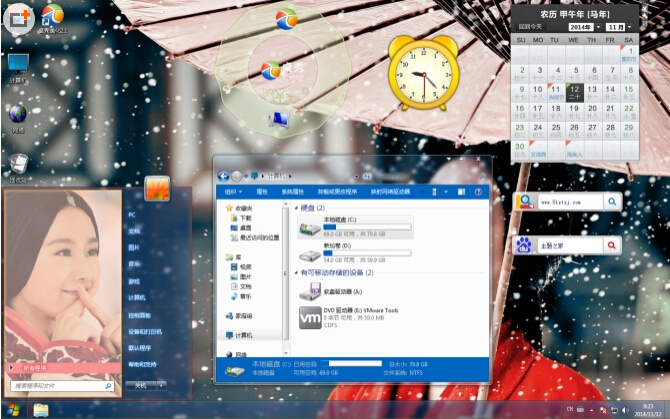This screenshot has height=419, width=670.
Task: Open 游戏 in the Start menu
Action: tap(134, 281)
